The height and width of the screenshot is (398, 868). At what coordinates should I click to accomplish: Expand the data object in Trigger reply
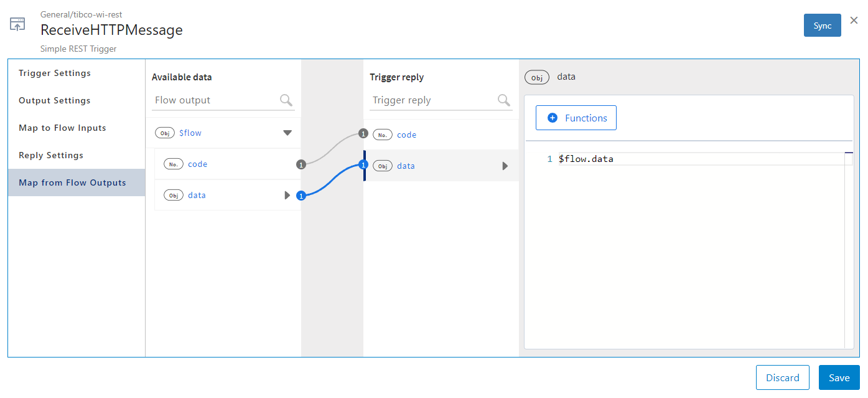(505, 166)
